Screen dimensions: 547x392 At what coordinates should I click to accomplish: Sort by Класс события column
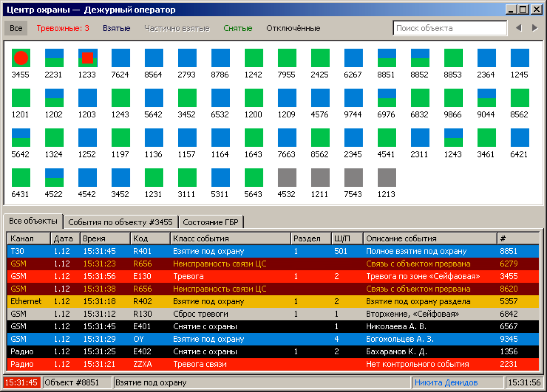pos(230,239)
